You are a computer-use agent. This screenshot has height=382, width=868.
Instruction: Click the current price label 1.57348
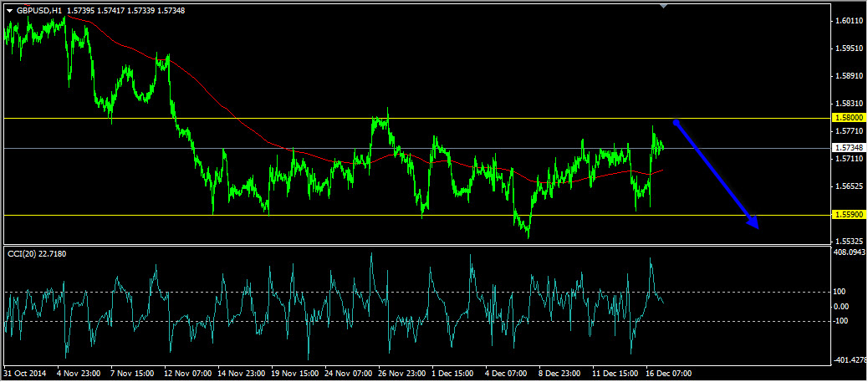[849, 148]
